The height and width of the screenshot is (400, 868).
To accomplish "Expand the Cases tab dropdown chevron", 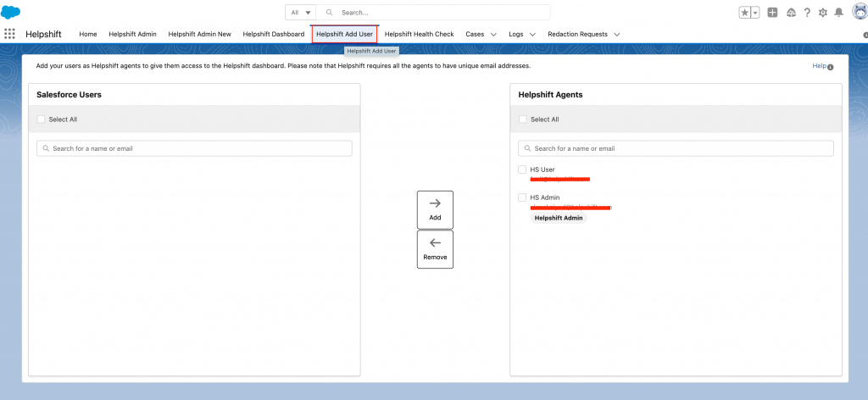I will 493,35.
